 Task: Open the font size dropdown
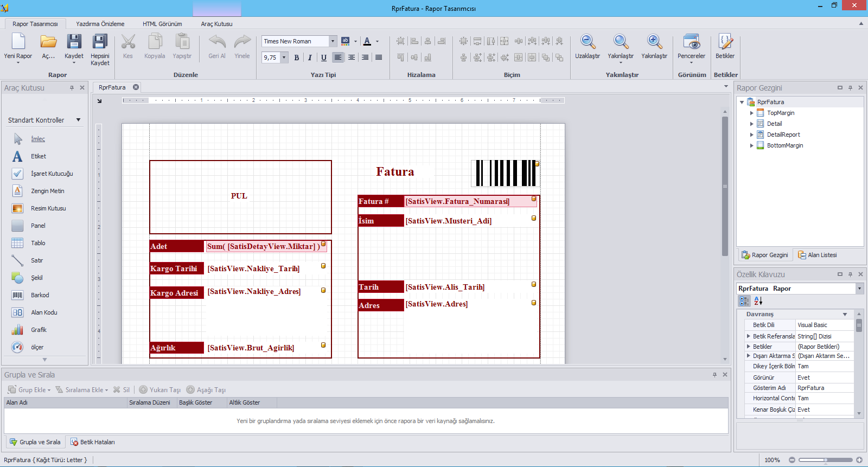284,57
